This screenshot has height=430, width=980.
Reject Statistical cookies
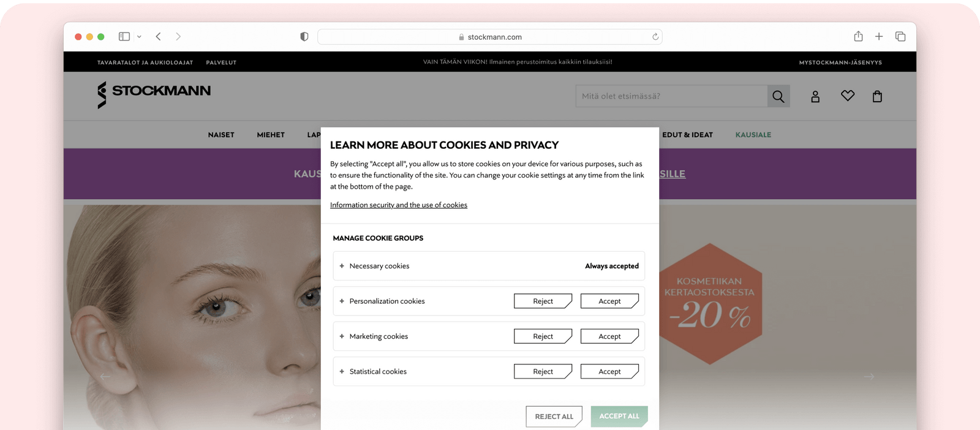pyautogui.click(x=543, y=372)
